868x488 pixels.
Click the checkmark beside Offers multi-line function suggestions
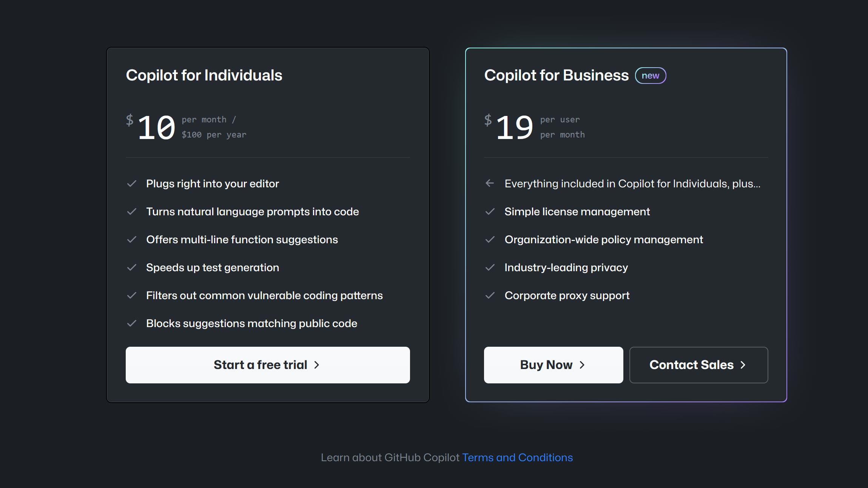pyautogui.click(x=132, y=239)
